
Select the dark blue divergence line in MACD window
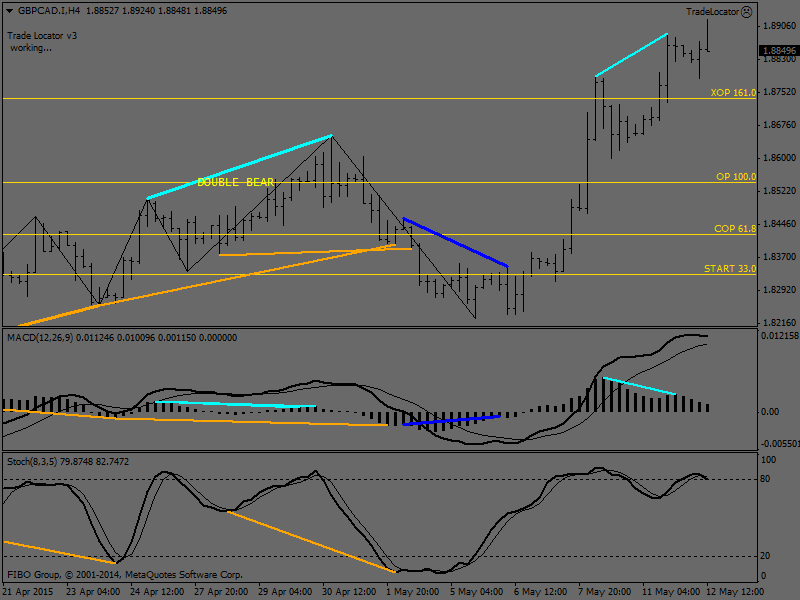450,419
